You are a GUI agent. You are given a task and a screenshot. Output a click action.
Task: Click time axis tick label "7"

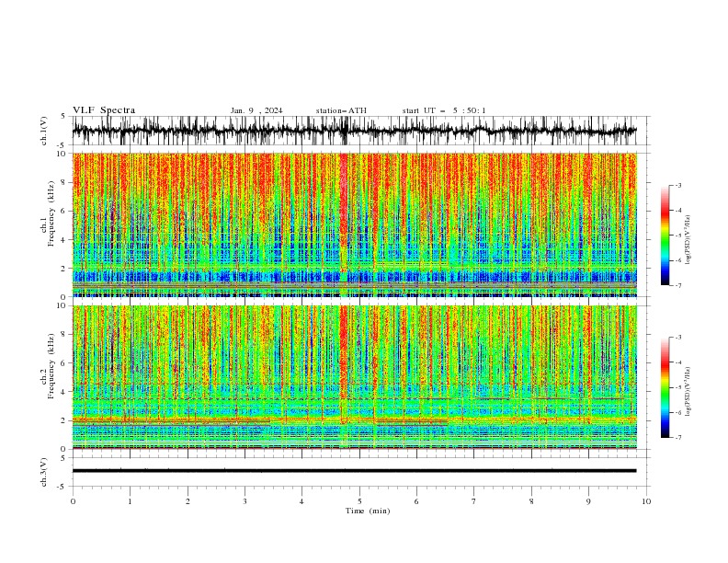[474, 501]
